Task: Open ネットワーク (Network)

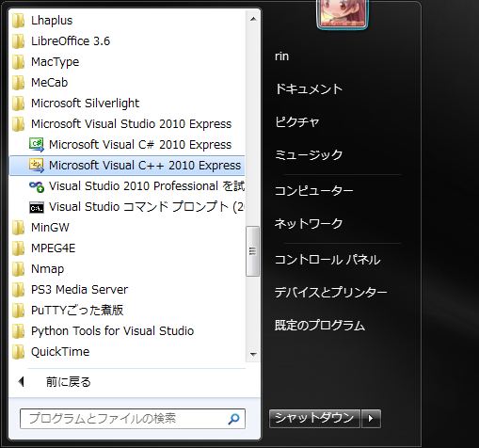Action: coord(309,224)
